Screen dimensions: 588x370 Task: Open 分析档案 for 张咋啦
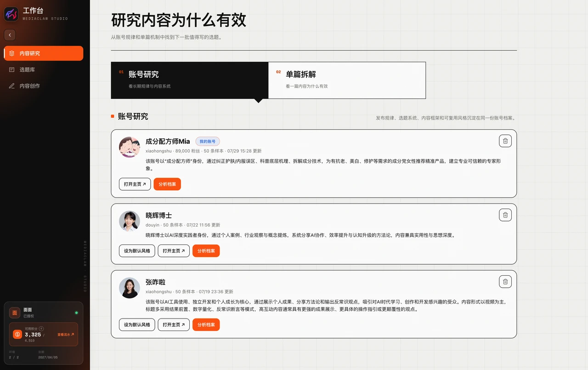point(206,324)
